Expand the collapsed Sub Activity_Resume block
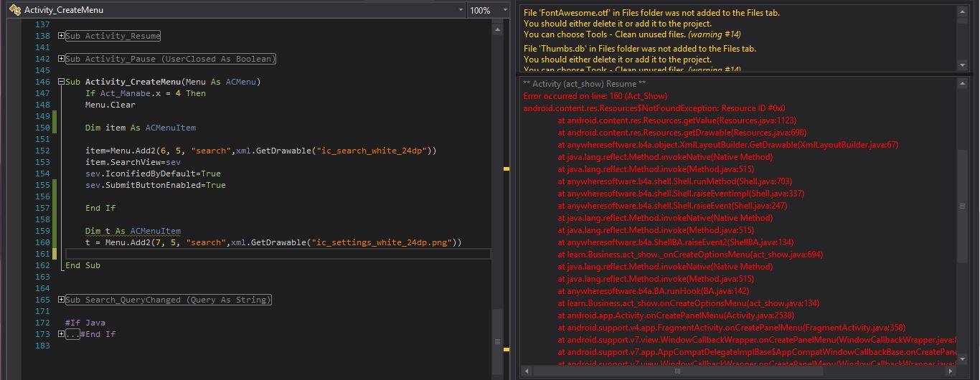 coord(61,36)
